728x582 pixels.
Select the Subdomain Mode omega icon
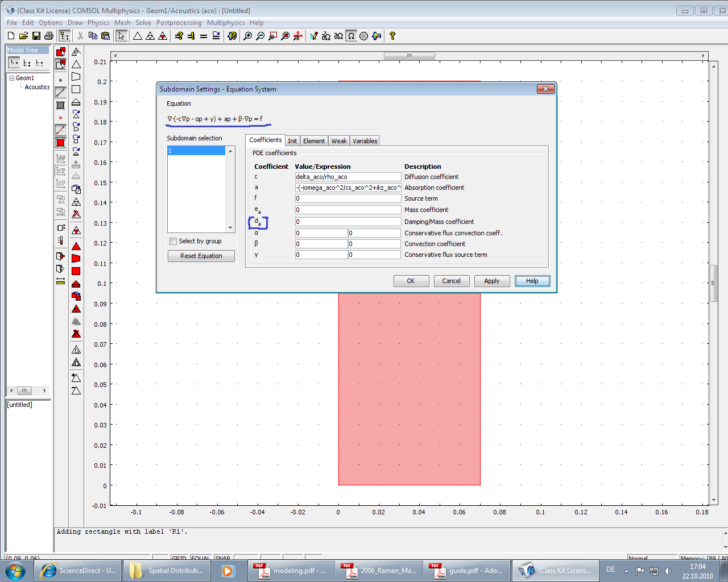coord(351,36)
